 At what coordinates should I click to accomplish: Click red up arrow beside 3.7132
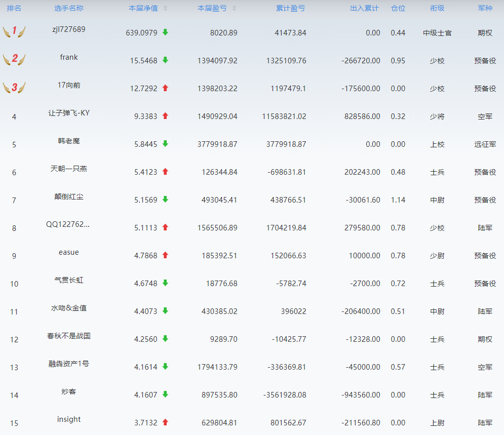point(165,422)
